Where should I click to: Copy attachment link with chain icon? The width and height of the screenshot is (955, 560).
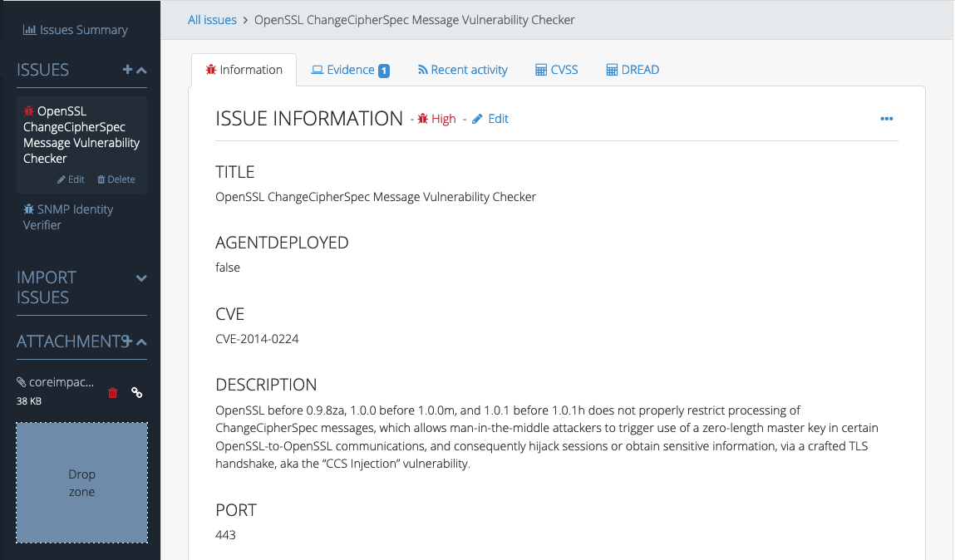[x=137, y=393]
